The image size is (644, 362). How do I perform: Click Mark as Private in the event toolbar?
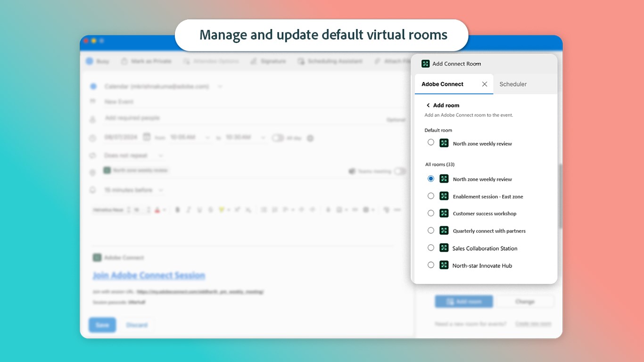pos(146,61)
